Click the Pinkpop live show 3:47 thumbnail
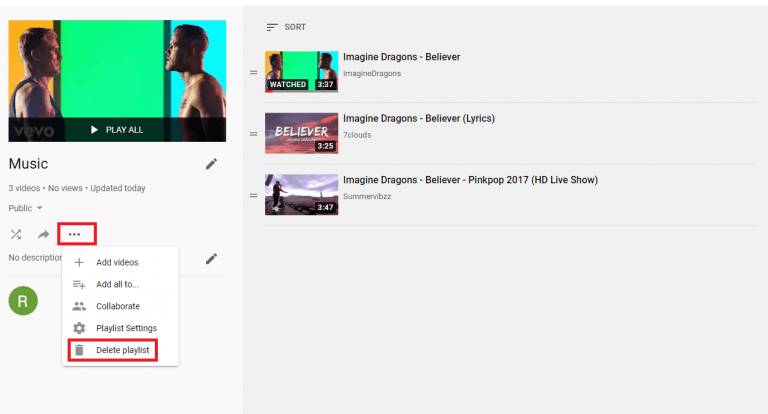 point(301,195)
